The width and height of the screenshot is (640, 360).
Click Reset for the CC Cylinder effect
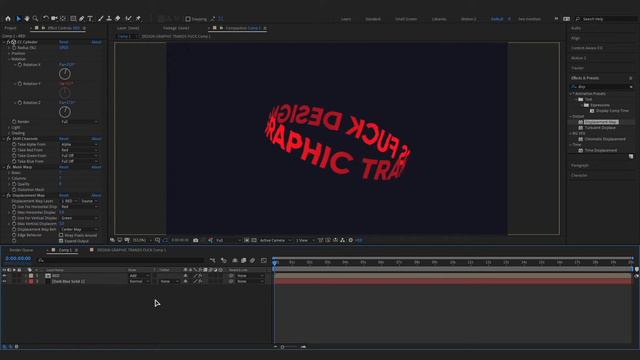(64, 42)
